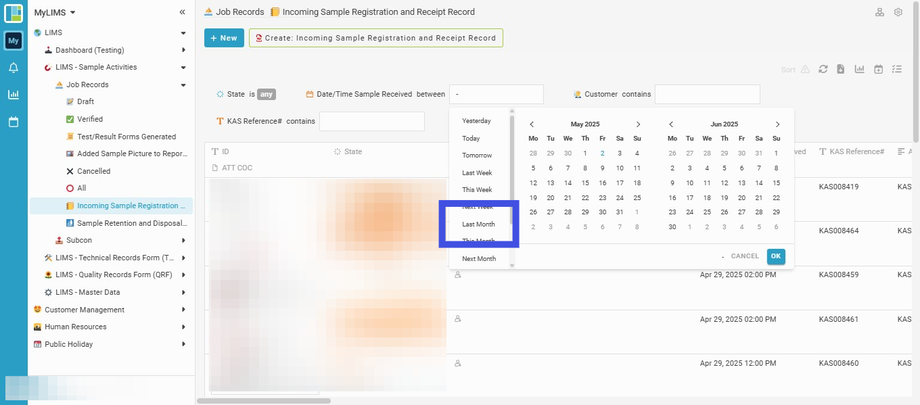Choose the Next Month quick range
This screenshot has height=405, width=920.
pyautogui.click(x=479, y=259)
